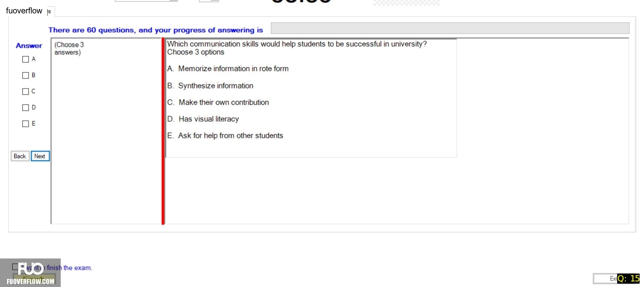644x287 pixels.
Task: Click option text 'Synthesize information'
Action: click(216, 86)
